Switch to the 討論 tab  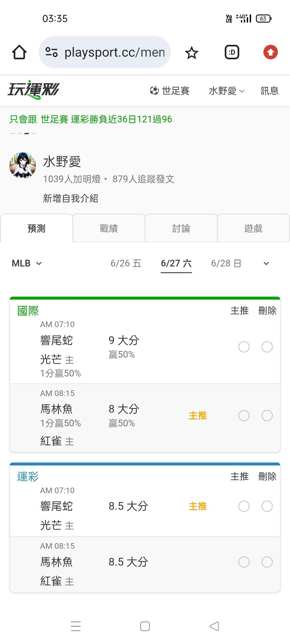[181, 228]
